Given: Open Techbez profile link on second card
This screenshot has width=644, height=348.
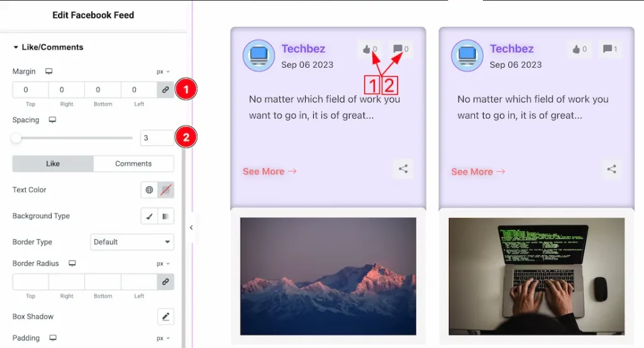Looking at the screenshot, I should 511,49.
